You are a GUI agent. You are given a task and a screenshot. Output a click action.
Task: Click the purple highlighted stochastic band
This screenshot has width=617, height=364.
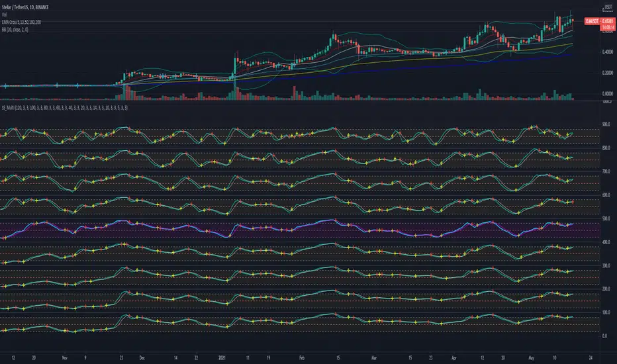pos(300,230)
